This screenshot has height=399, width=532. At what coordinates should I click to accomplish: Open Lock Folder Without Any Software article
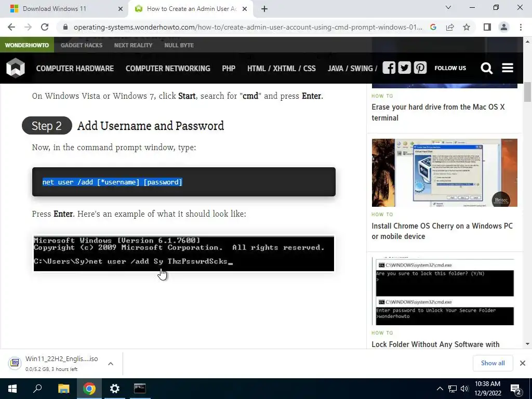pos(435,344)
